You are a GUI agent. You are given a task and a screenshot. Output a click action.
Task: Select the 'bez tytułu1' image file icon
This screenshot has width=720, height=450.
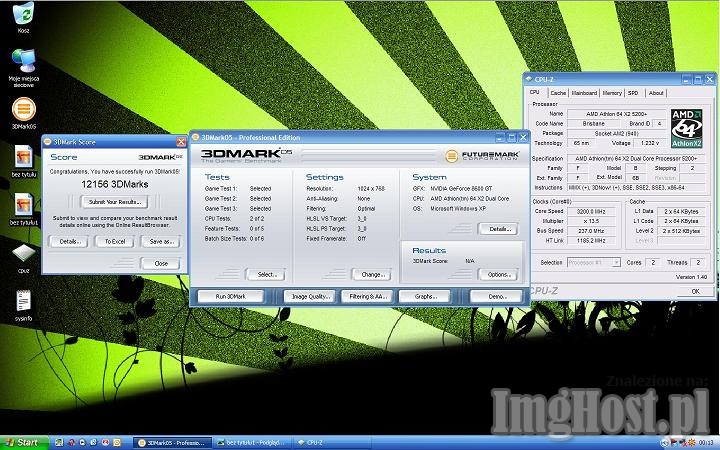(x=23, y=204)
